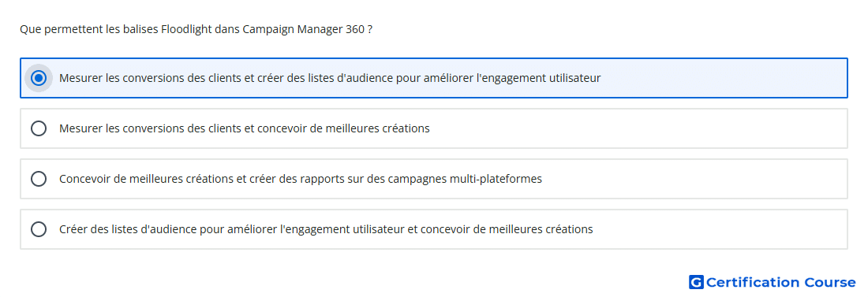Choose radio for 'concevoir de meilleures créations' conversions option
The height and width of the screenshot is (297, 868).
(x=39, y=128)
